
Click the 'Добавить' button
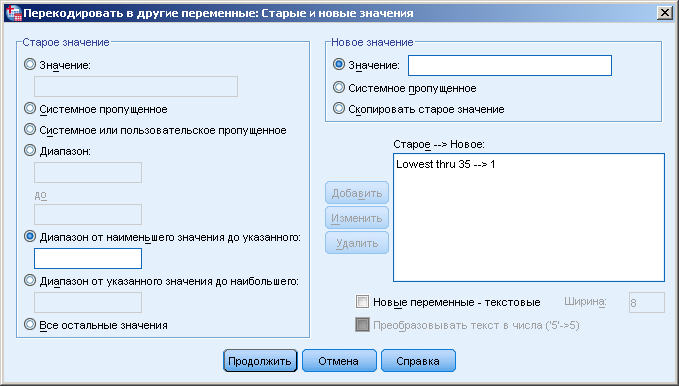357,193
